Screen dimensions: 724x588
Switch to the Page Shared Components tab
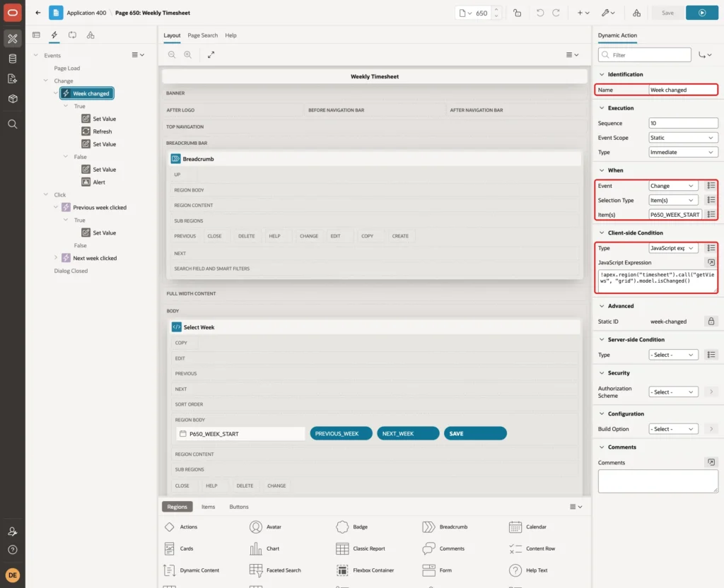[x=90, y=35]
